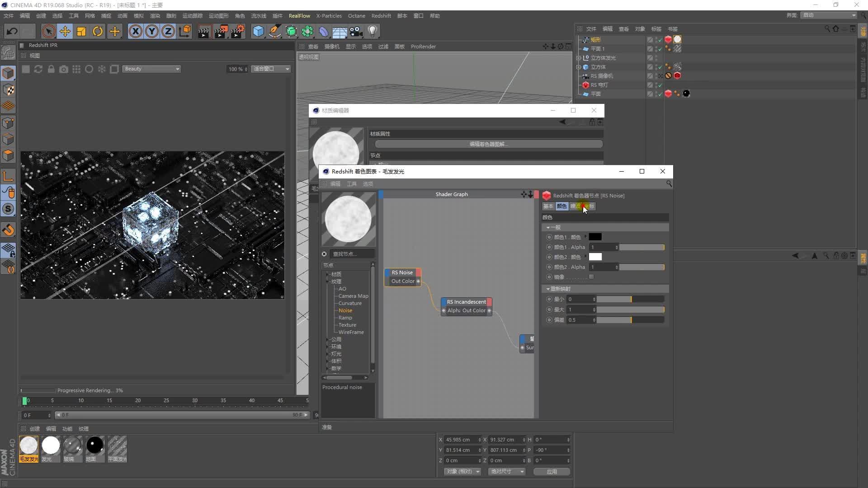The image size is (868, 488).
Task: Toggle the 颜色1 Alpha animation radio circle
Action: point(549,247)
